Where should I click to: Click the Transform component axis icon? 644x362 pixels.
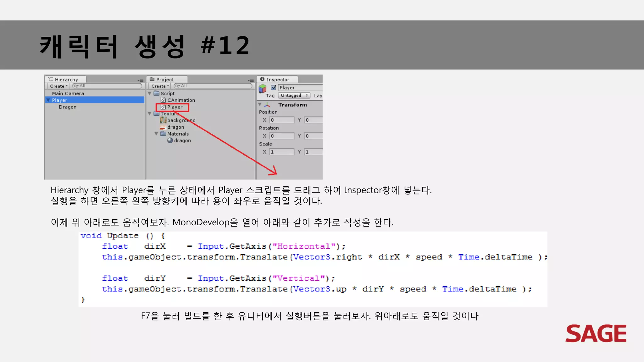click(x=267, y=105)
